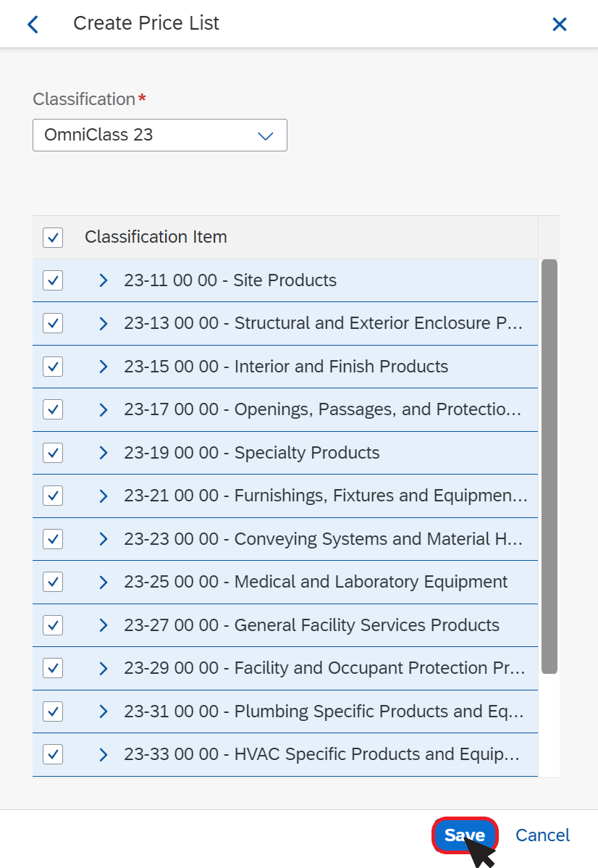Open the Classification dropdown showing OmniClass 23

click(160, 135)
